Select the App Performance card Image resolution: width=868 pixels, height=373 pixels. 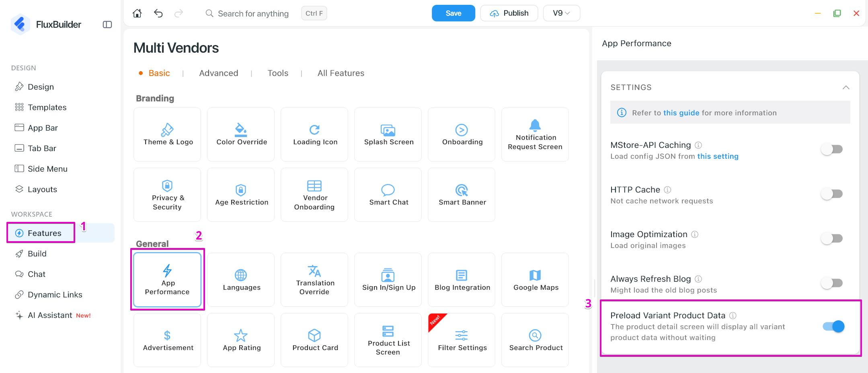point(167,280)
